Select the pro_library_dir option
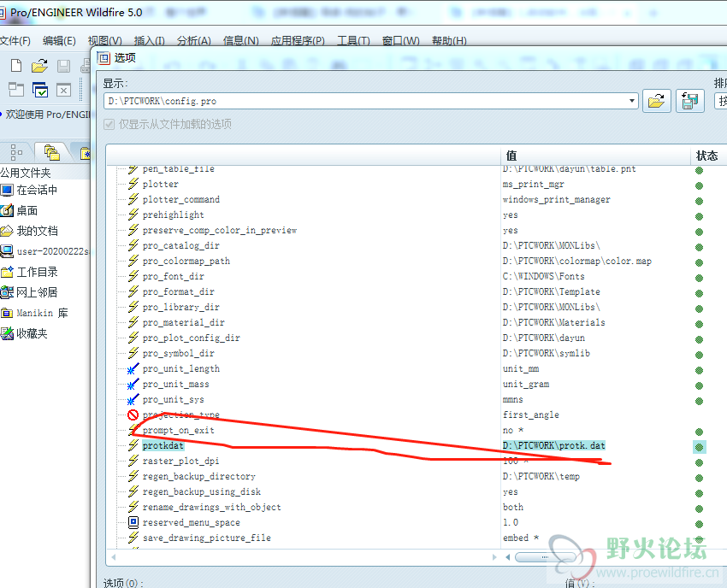The image size is (727, 588). click(180, 307)
